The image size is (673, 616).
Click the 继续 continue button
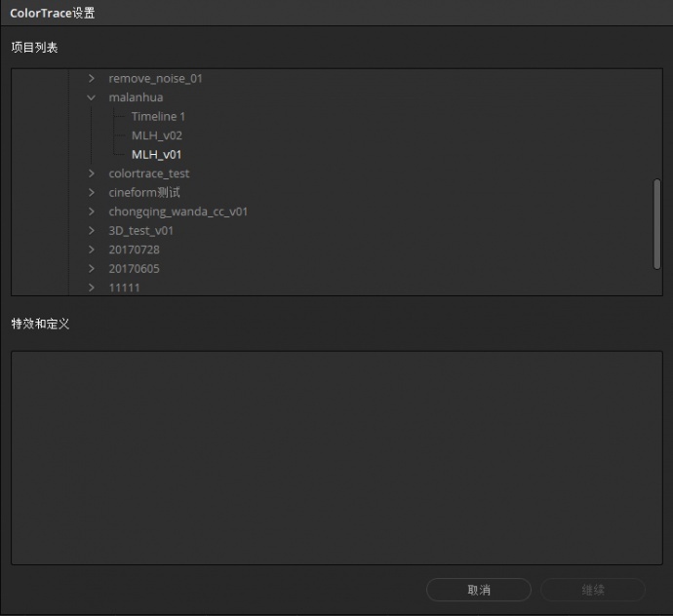click(593, 590)
